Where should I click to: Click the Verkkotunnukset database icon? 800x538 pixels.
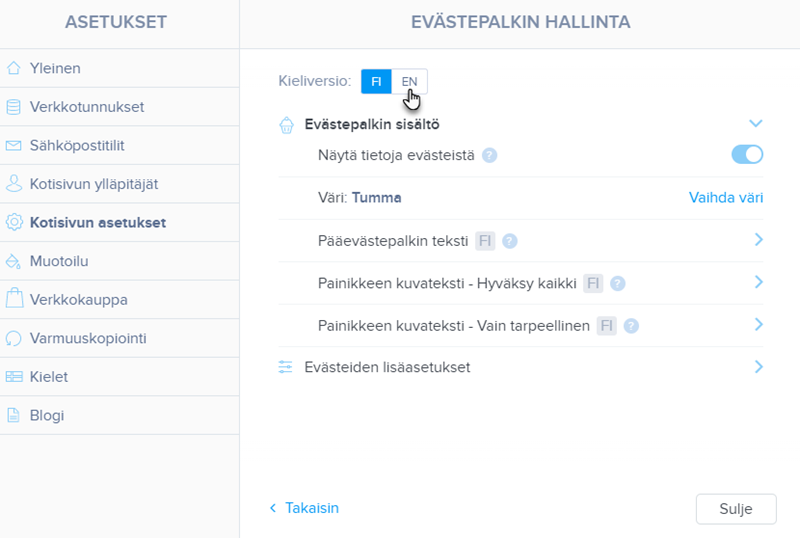point(13,107)
